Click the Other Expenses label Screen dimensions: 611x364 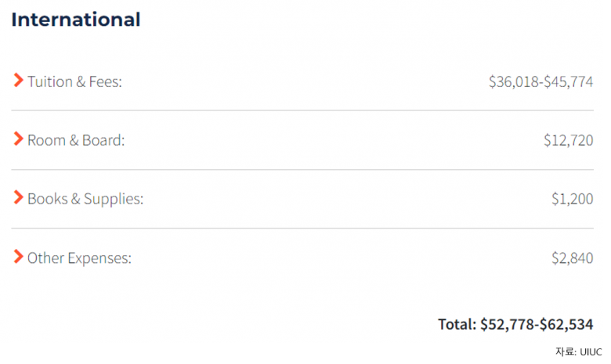[79, 258]
